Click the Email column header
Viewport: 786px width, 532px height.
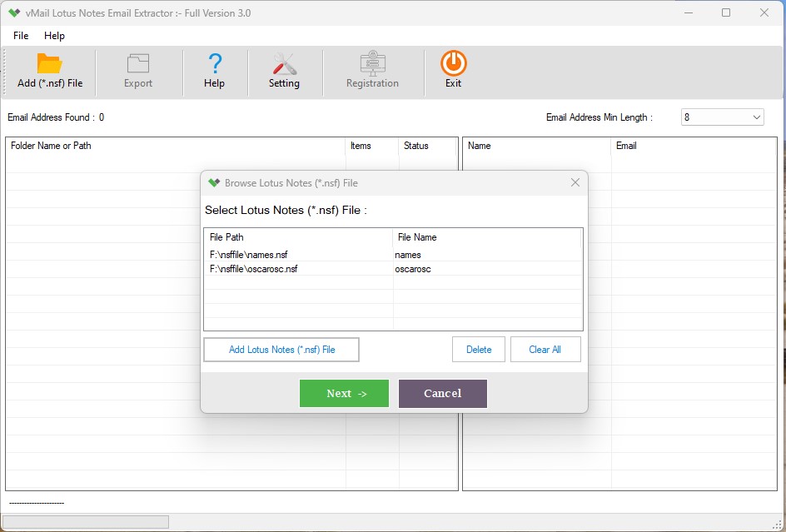(694, 146)
